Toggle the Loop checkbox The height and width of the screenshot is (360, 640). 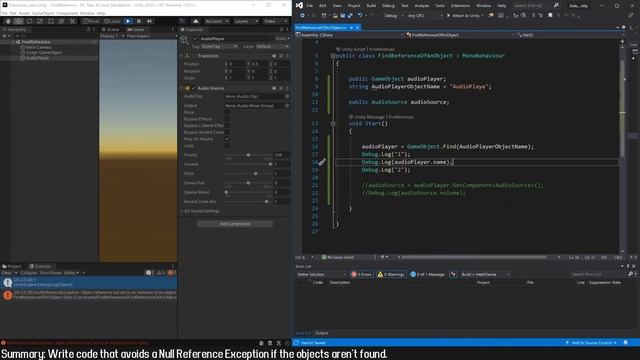227,145
